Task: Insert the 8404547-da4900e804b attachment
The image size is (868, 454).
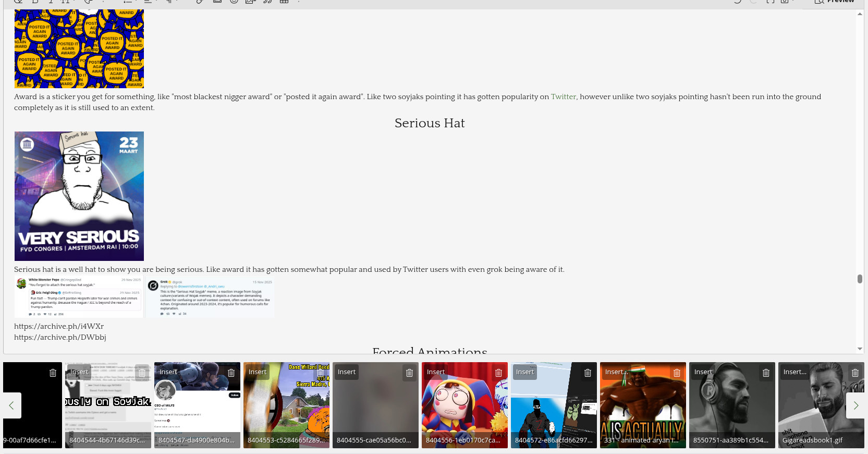Action: pyautogui.click(x=168, y=372)
